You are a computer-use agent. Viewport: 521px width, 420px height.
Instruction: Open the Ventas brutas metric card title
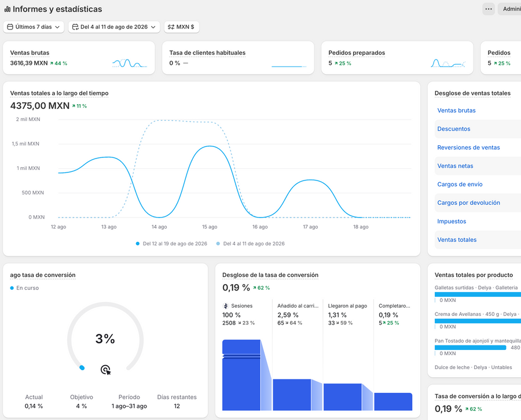point(30,53)
